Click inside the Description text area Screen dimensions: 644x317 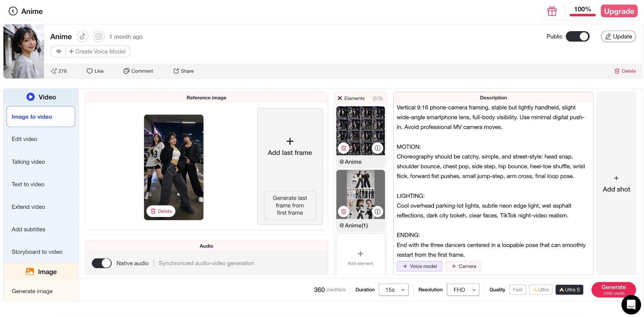(x=493, y=181)
